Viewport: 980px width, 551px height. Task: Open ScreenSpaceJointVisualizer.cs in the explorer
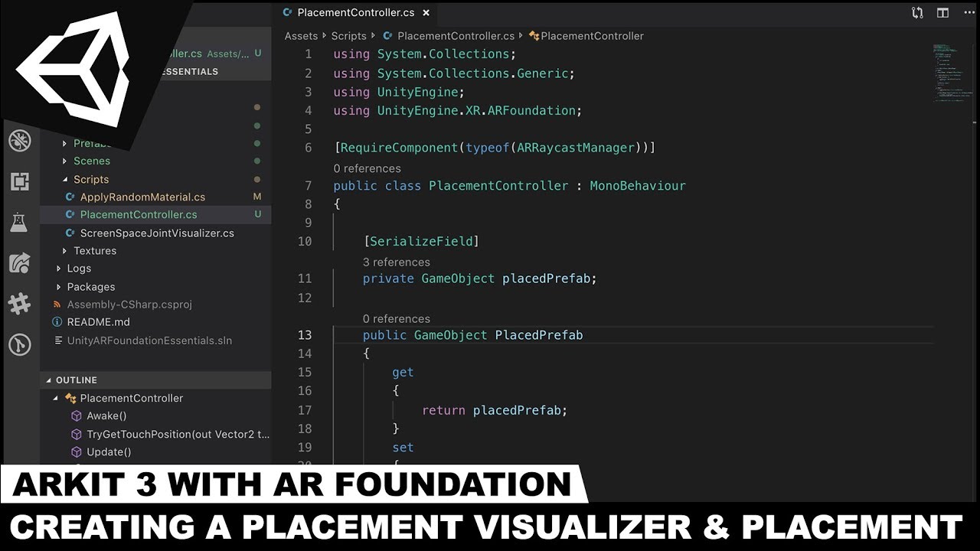pyautogui.click(x=157, y=233)
